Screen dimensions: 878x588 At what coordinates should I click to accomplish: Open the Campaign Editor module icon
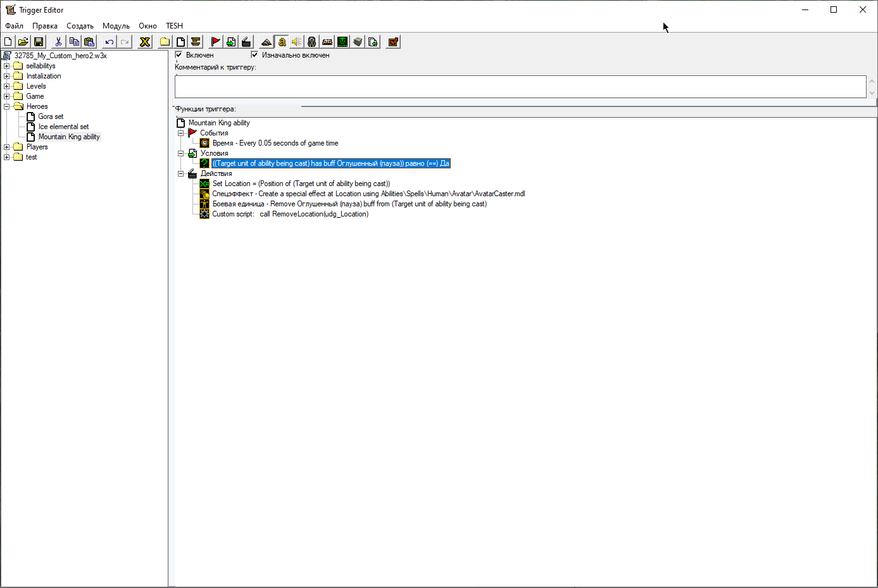point(327,42)
